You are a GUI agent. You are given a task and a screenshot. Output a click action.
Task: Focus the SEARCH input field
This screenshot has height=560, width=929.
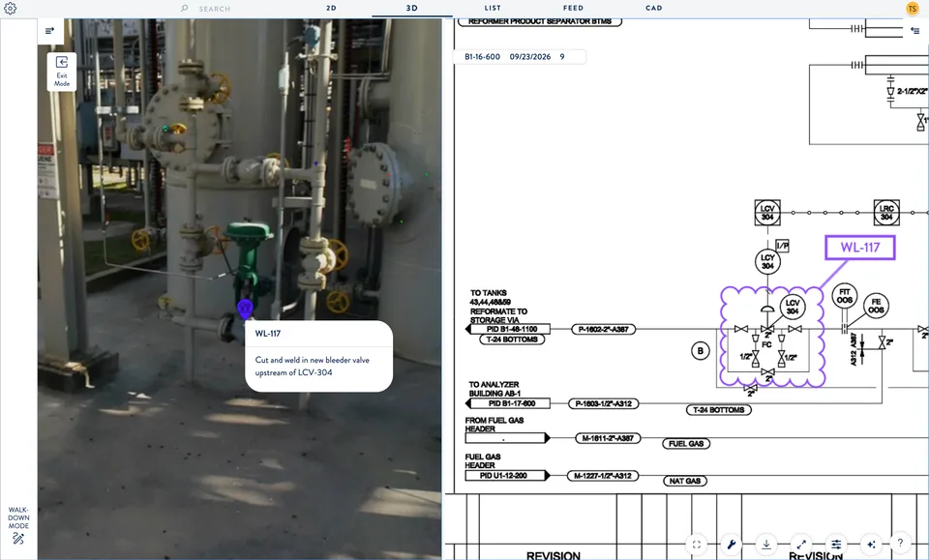pyautogui.click(x=215, y=9)
